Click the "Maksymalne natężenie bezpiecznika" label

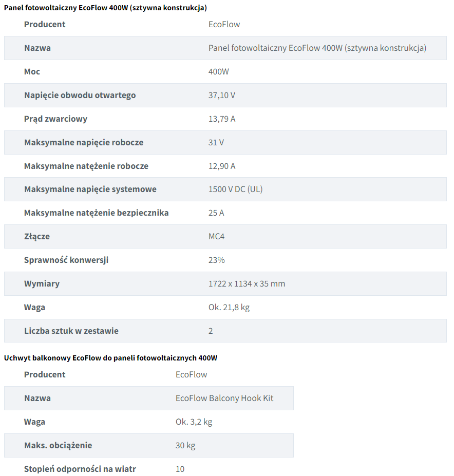pos(96,213)
